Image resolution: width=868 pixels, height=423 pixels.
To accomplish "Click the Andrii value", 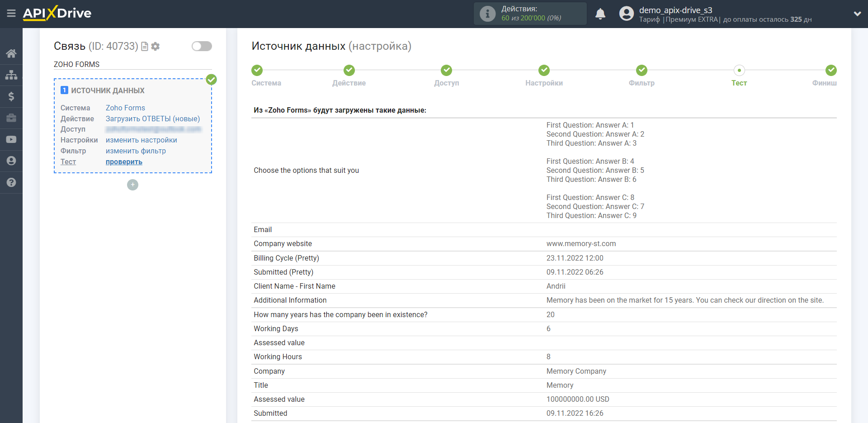I will click(x=556, y=286).
